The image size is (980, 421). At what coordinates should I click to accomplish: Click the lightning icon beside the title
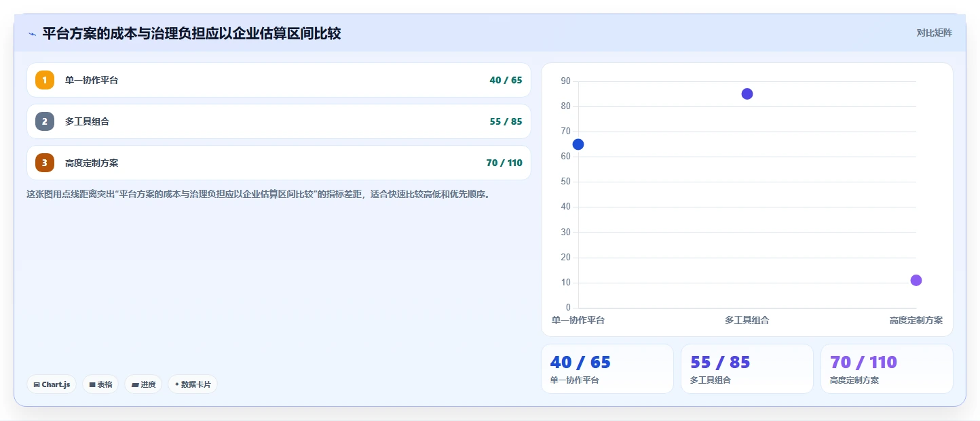tap(32, 34)
